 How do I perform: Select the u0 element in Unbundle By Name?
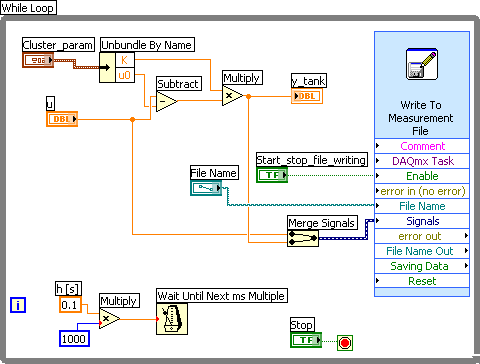(125, 75)
